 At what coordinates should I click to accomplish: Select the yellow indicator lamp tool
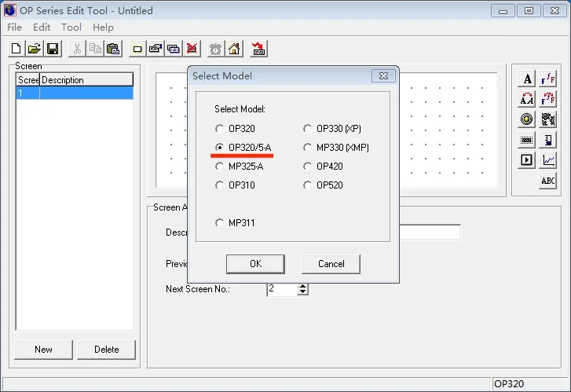click(x=526, y=119)
